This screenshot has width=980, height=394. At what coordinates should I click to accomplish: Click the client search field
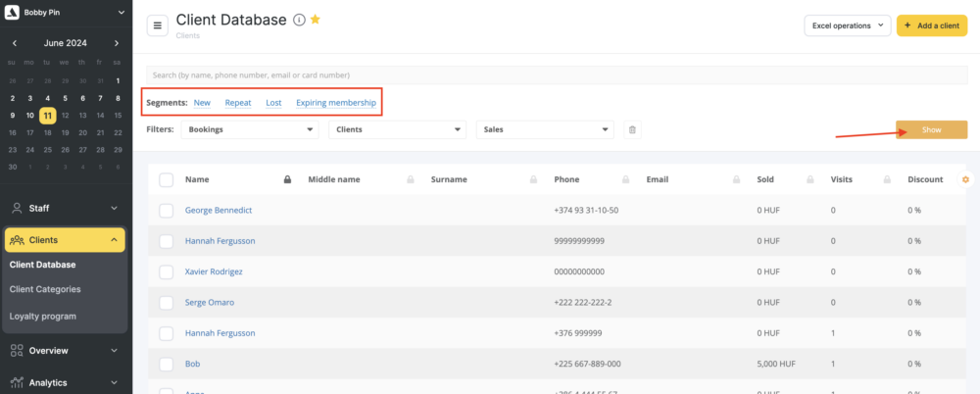pyautogui.click(x=557, y=75)
